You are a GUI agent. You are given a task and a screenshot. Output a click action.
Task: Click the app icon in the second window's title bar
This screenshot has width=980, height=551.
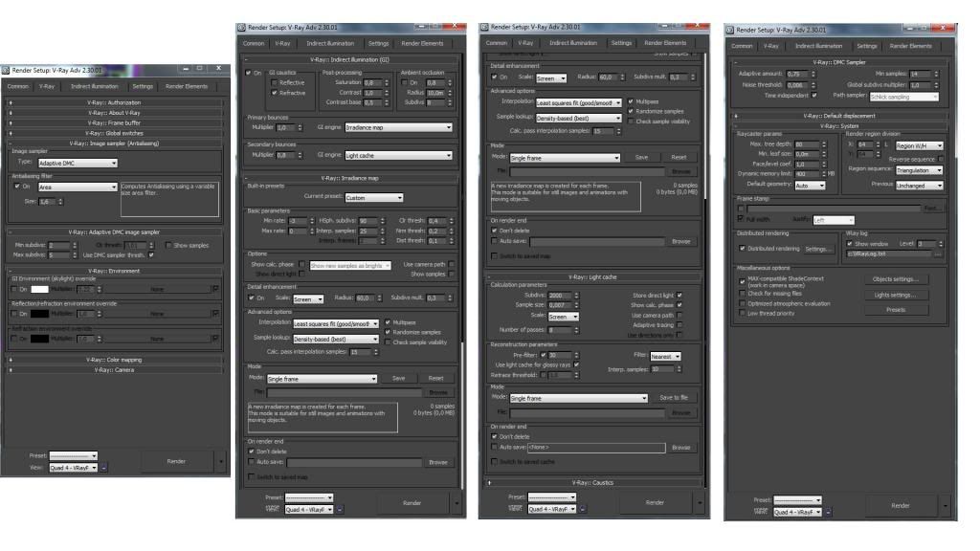click(x=241, y=28)
